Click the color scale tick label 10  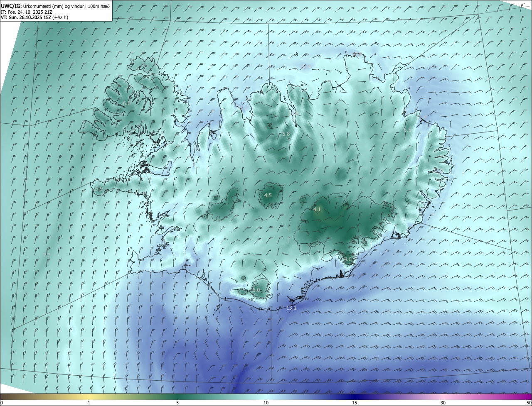click(x=266, y=403)
